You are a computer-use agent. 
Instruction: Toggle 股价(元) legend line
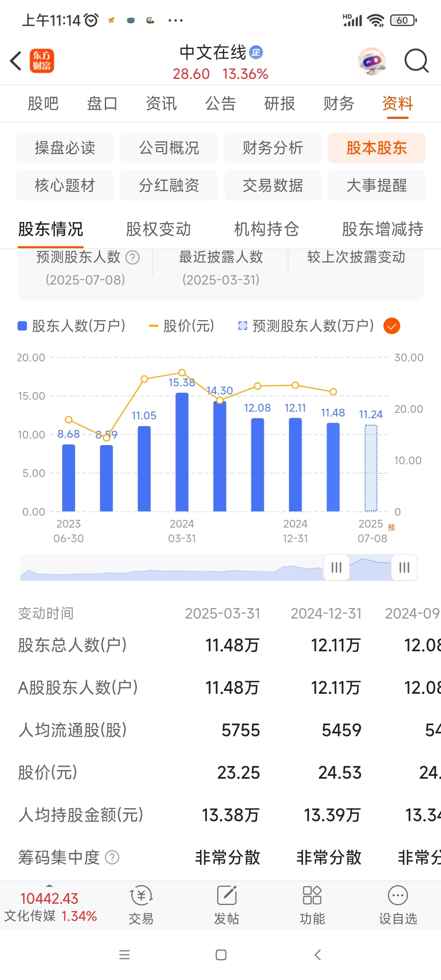coord(182,326)
